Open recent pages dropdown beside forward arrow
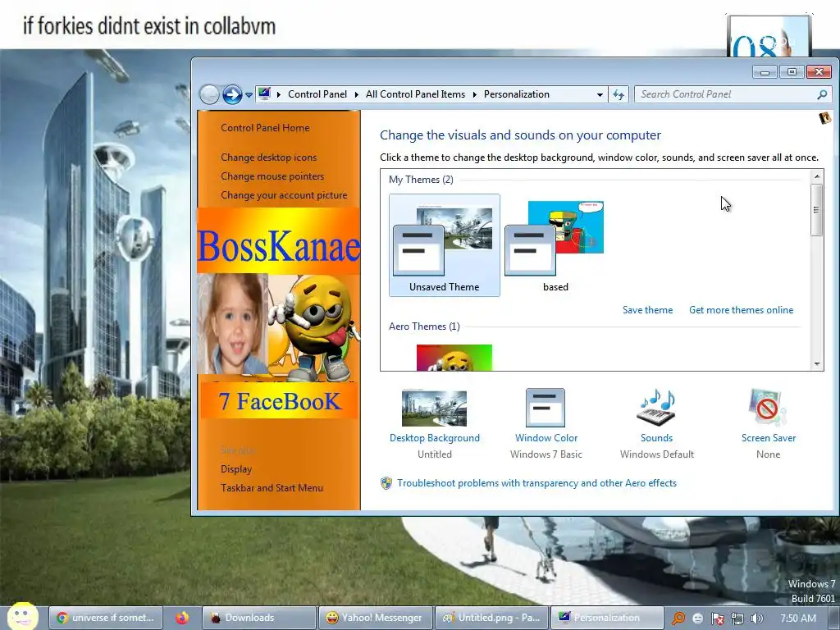Image resolution: width=840 pixels, height=630 pixels. [x=249, y=95]
